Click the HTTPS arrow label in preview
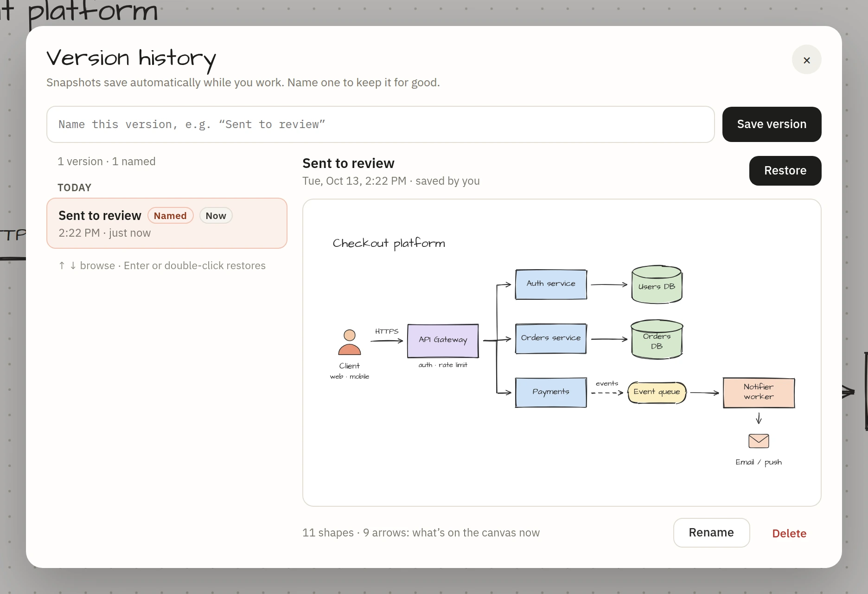The width and height of the screenshot is (868, 594). pos(387,331)
